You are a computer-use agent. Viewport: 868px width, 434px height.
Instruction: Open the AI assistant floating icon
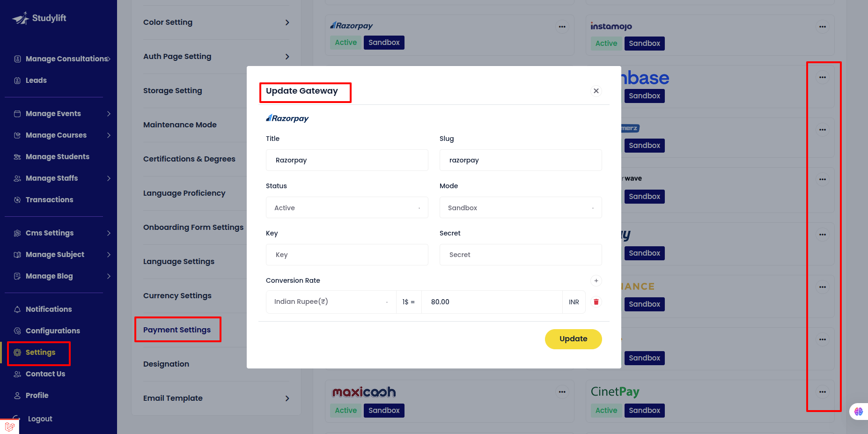coord(858,411)
